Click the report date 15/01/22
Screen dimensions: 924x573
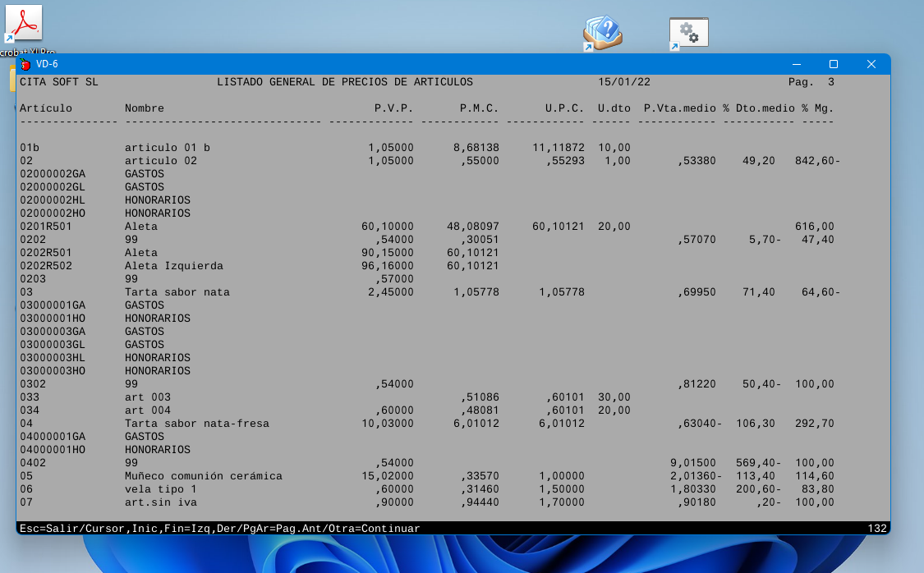tap(624, 82)
